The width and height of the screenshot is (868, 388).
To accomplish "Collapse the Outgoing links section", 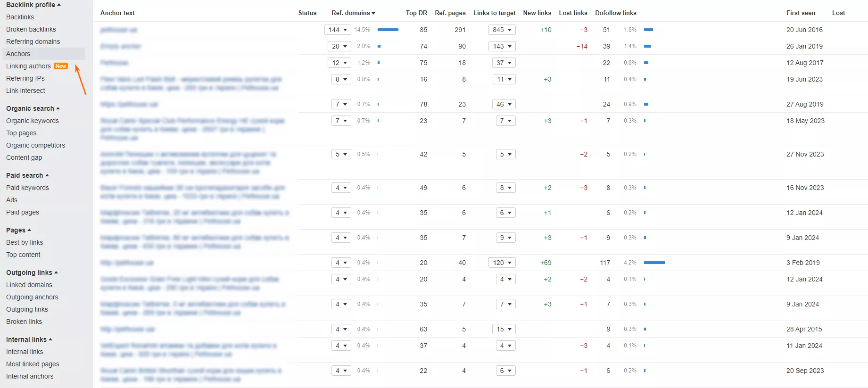I will pyautogui.click(x=32, y=272).
